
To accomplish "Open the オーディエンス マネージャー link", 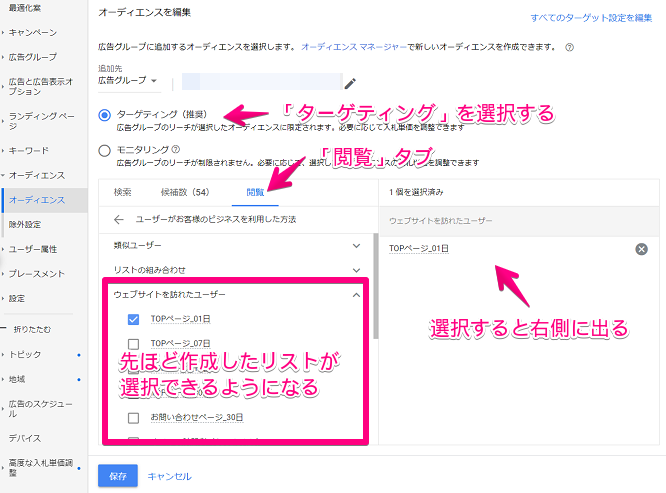I will tap(354, 47).
